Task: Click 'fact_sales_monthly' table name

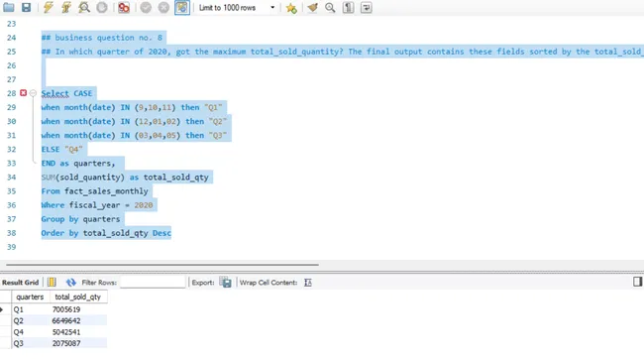Action: click(106, 191)
